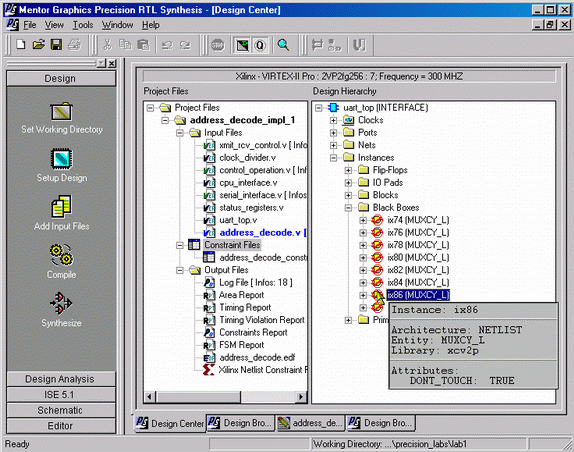Viewport: 574px width, 452px height.
Task: Open the Tools menu
Action: coord(83,25)
